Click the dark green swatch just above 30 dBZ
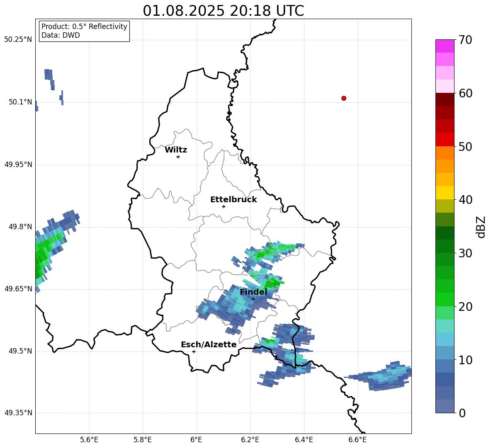The image size is (491, 448). pyautogui.click(x=445, y=246)
